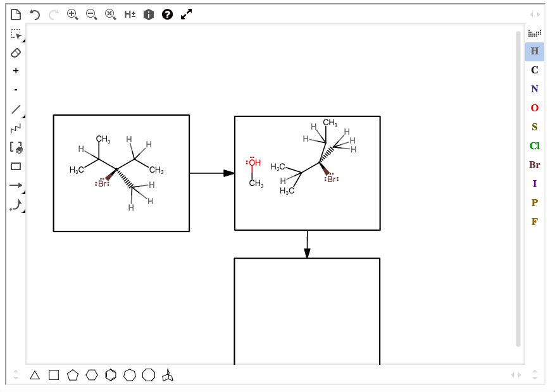Select the cyclopentane ring template
The width and height of the screenshot is (555, 392).
coord(73,375)
